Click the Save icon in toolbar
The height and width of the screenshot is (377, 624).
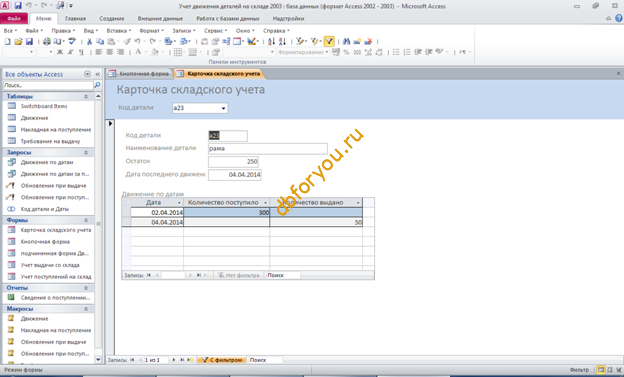[29, 41]
